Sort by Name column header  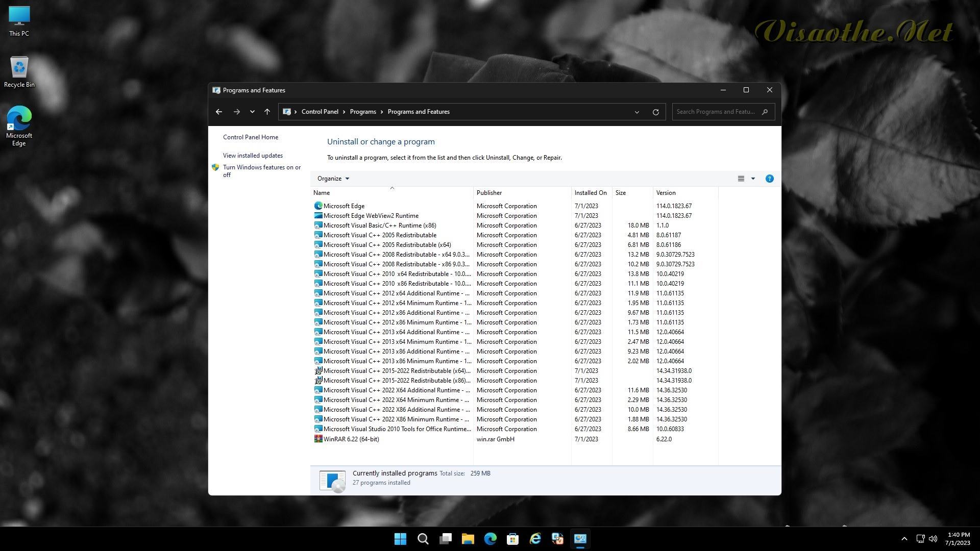(x=392, y=193)
